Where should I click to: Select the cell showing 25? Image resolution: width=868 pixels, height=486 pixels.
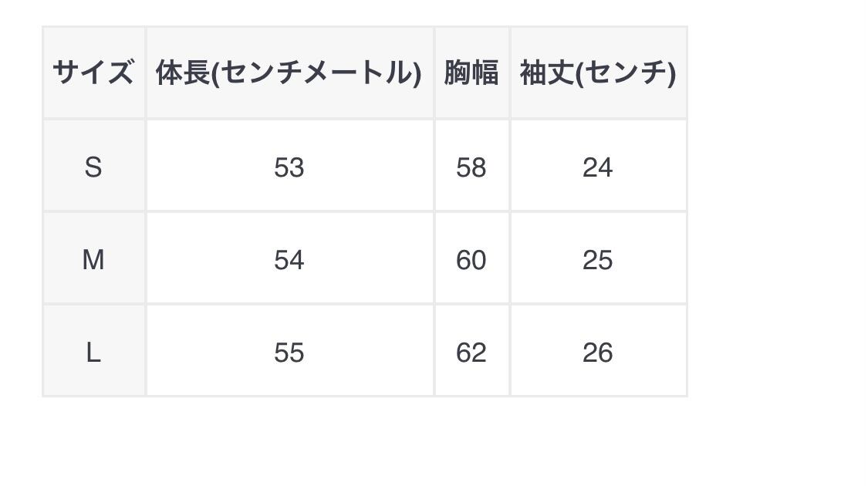click(598, 260)
